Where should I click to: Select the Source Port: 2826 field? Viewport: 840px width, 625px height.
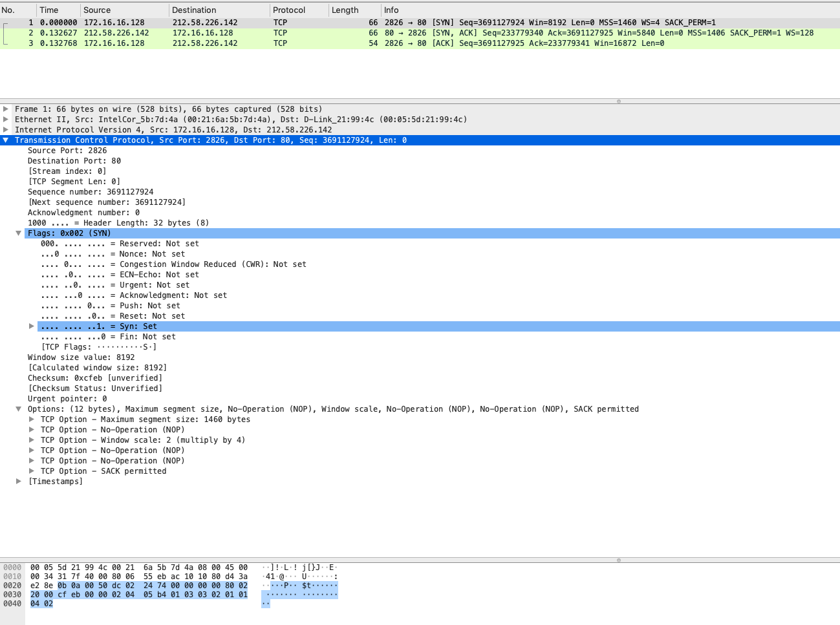(x=67, y=151)
